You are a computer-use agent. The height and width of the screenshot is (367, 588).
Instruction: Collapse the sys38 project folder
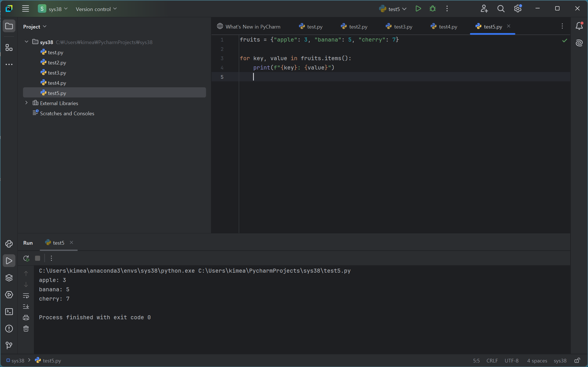[27, 42]
